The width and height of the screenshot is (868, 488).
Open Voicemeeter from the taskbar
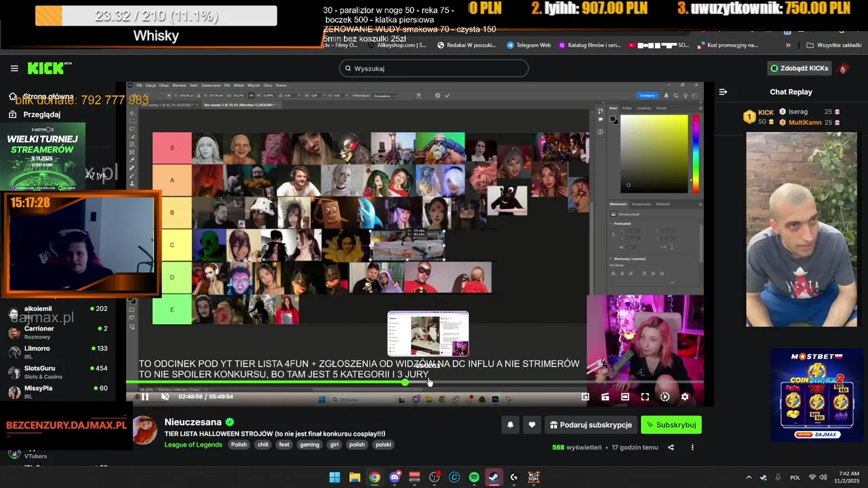point(414,477)
